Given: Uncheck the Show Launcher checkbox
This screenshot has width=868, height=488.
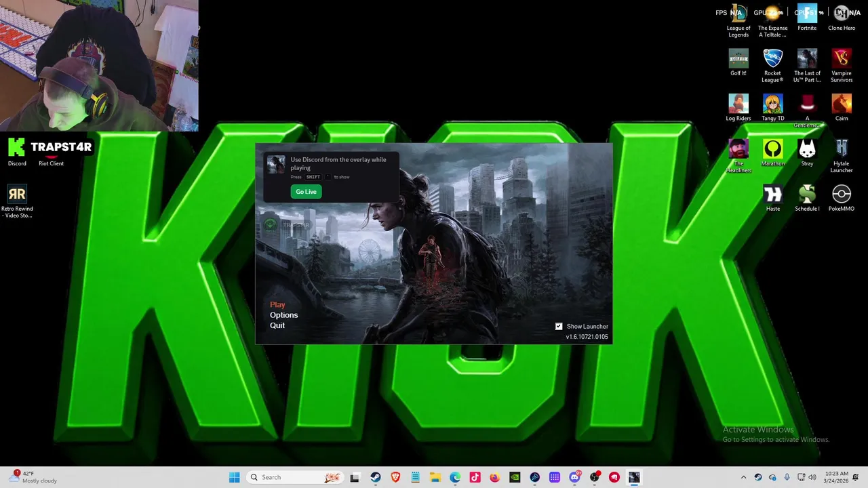Looking at the screenshot, I should [x=559, y=327].
